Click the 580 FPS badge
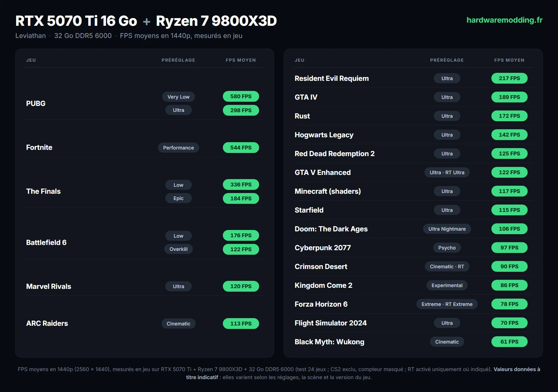Viewport: 558px width, 392px height. coord(241,97)
